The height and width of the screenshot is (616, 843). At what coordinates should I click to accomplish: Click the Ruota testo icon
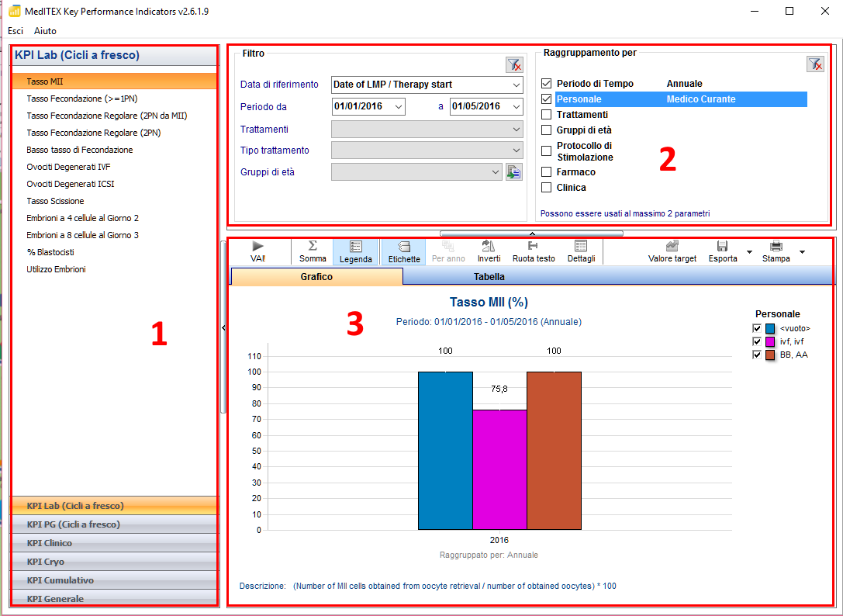(x=533, y=247)
